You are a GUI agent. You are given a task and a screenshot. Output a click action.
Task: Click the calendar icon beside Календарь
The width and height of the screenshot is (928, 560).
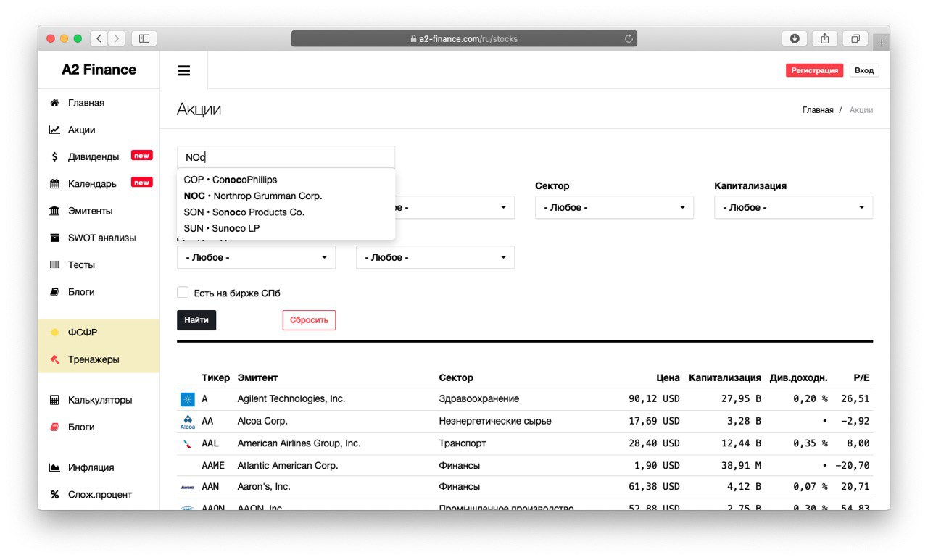tap(54, 184)
